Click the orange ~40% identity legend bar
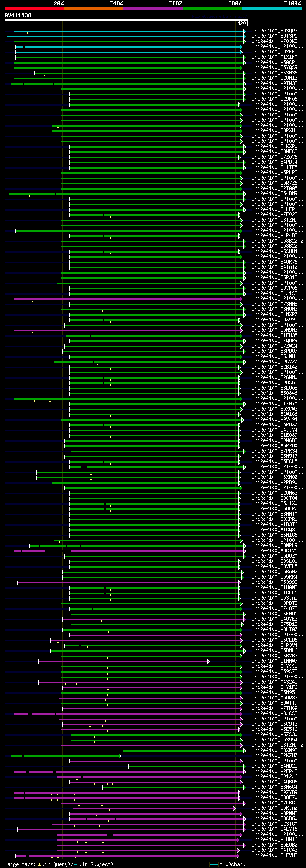Viewport: 306px width, 868px height. (x=94, y=9)
